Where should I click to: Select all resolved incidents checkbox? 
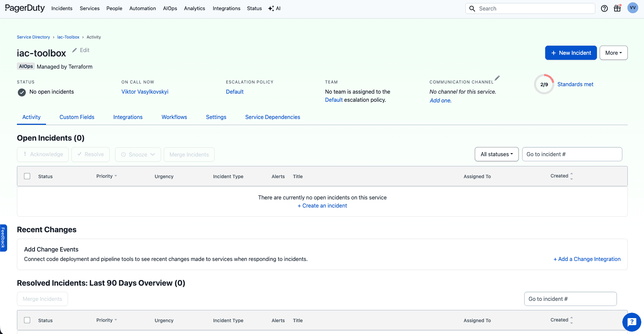(x=27, y=320)
